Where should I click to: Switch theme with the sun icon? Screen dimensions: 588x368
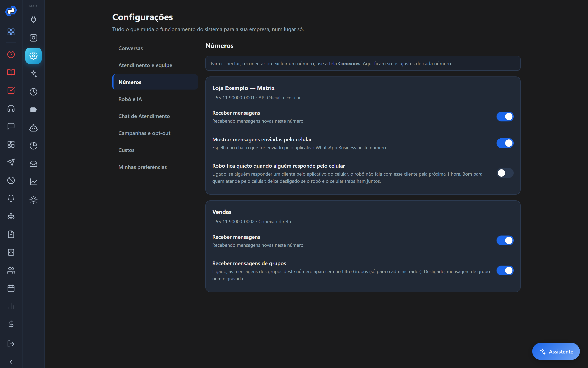point(33,200)
